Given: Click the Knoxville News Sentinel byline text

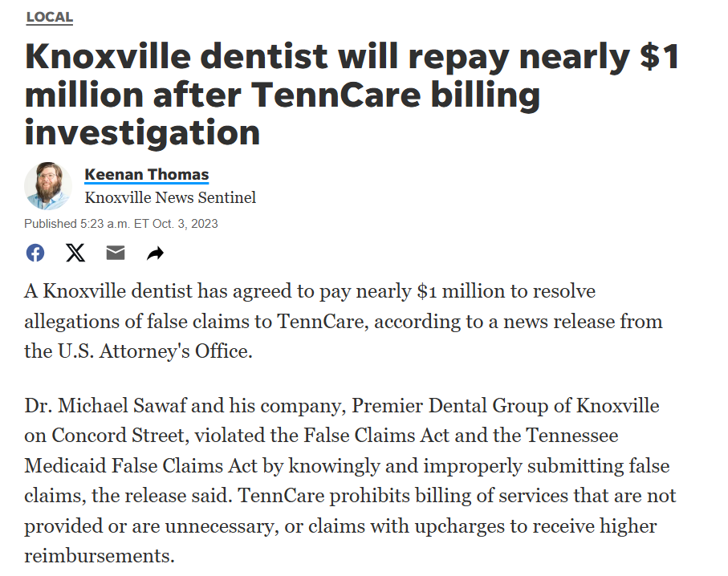Looking at the screenshot, I should [x=170, y=197].
